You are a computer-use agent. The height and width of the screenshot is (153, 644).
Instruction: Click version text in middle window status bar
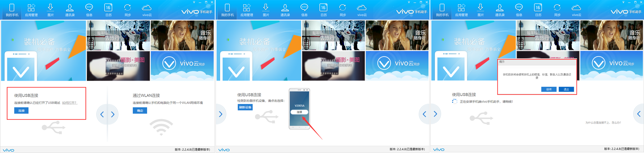[407, 149]
